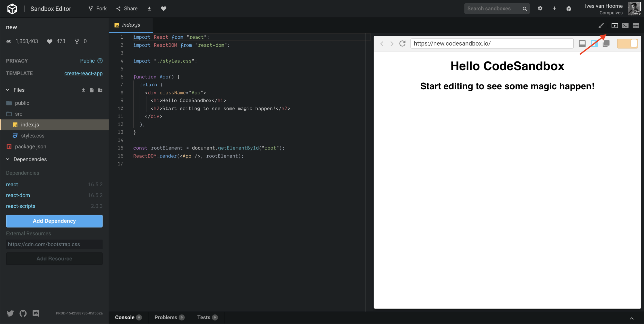Open styles.css in the file tree
The image size is (644, 324).
pyautogui.click(x=32, y=136)
